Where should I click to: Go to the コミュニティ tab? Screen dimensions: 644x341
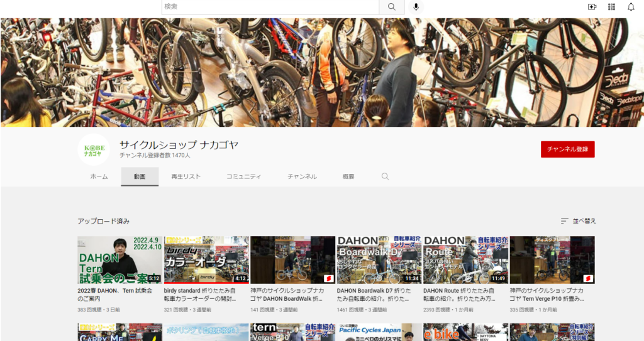click(x=243, y=176)
